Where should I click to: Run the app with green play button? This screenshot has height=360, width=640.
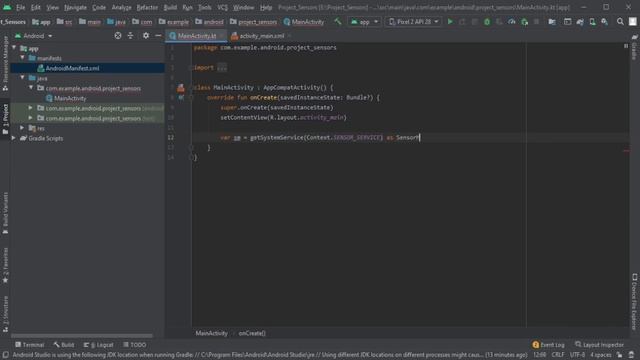[450, 22]
